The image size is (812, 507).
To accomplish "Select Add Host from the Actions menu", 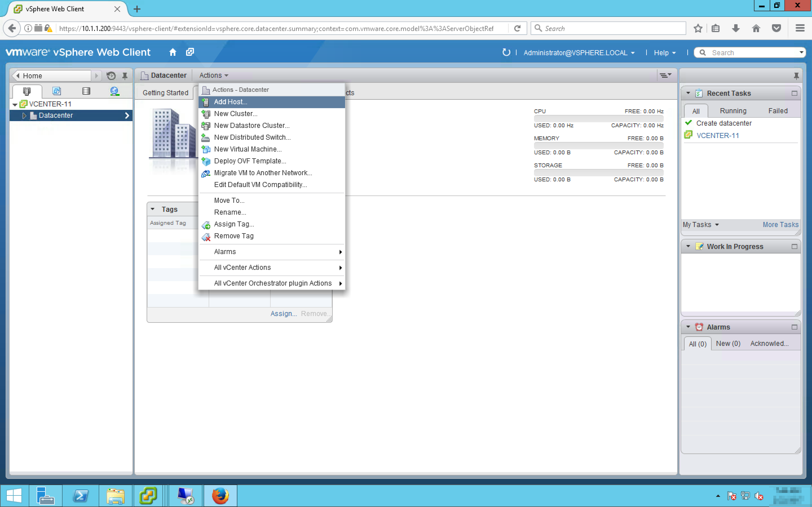I will (230, 102).
